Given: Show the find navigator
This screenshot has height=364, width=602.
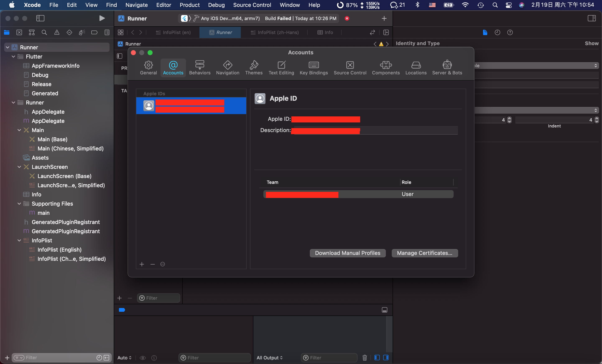Looking at the screenshot, I should click(44, 32).
